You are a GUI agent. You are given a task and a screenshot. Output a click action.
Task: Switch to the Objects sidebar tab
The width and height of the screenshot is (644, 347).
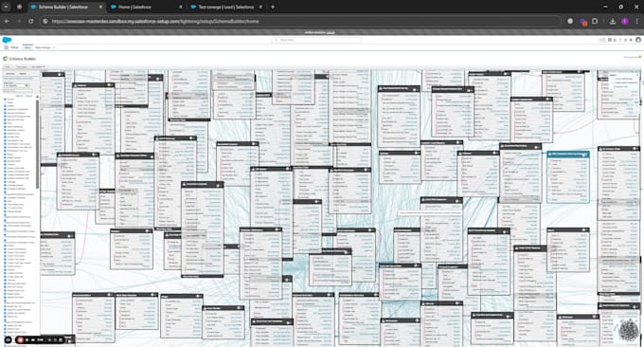tap(23, 74)
